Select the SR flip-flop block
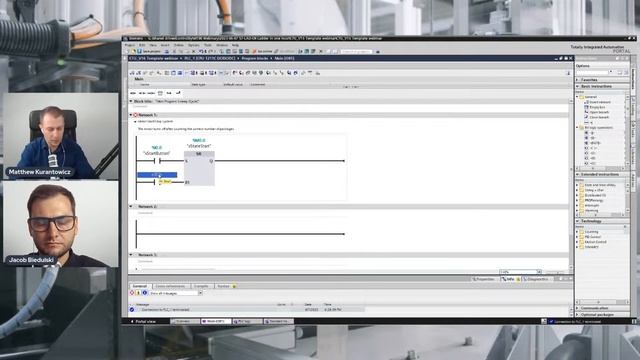 [199, 168]
